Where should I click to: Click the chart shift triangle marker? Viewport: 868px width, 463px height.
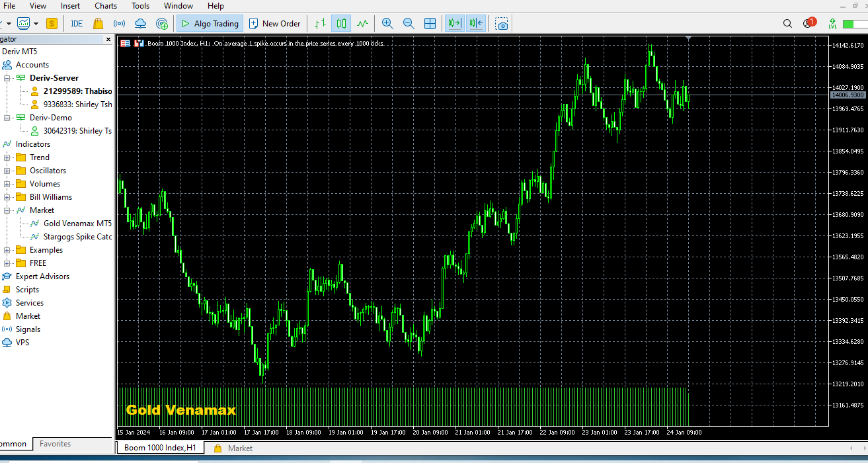coord(689,38)
